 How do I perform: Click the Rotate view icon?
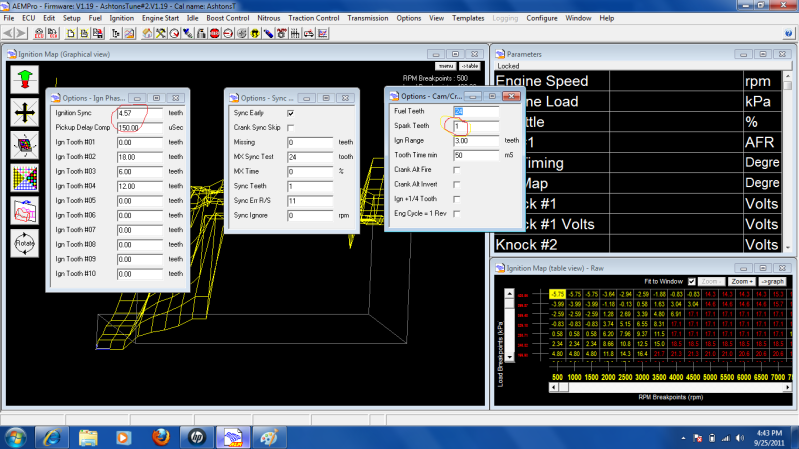tap(24, 242)
